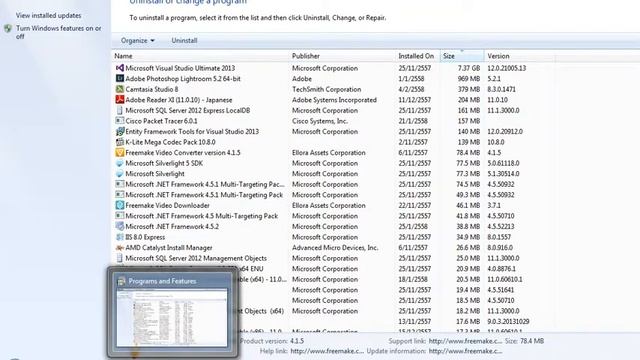The height and width of the screenshot is (360, 640).
Task: Select K-Lite Mega Codec Pack 10.8.0 entry
Action: [x=170, y=142]
